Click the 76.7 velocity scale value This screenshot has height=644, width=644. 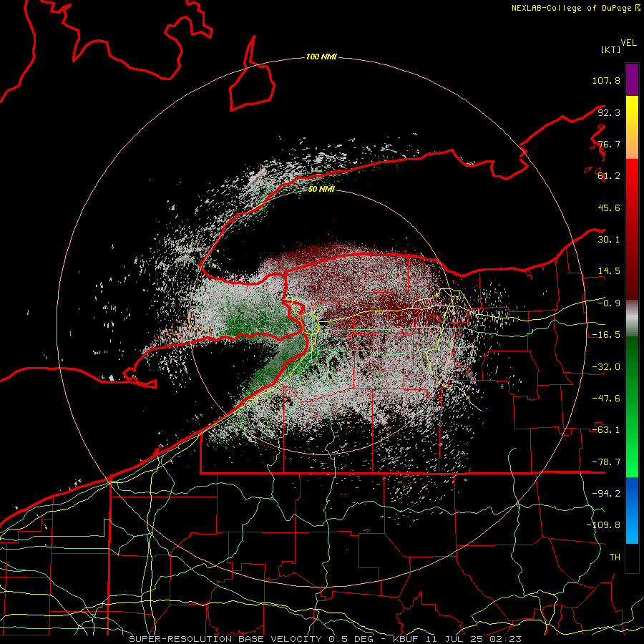pyautogui.click(x=609, y=144)
